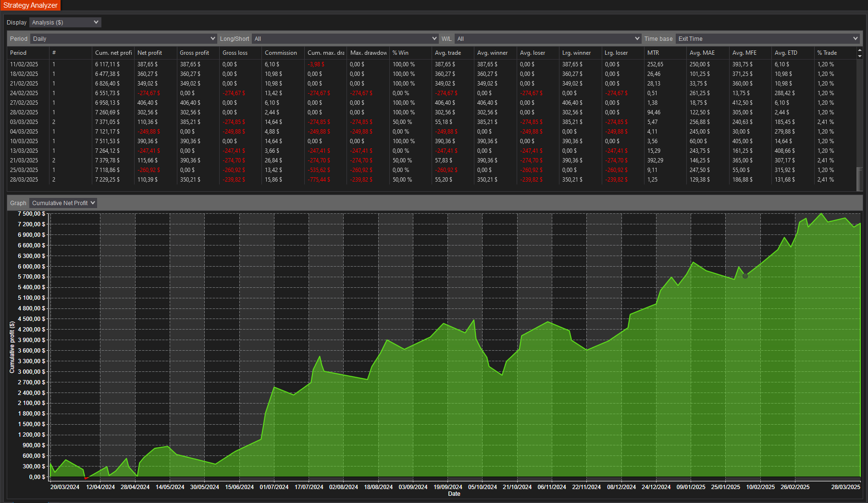
Task: Sort by Max. drawdown column header
Action: point(368,53)
